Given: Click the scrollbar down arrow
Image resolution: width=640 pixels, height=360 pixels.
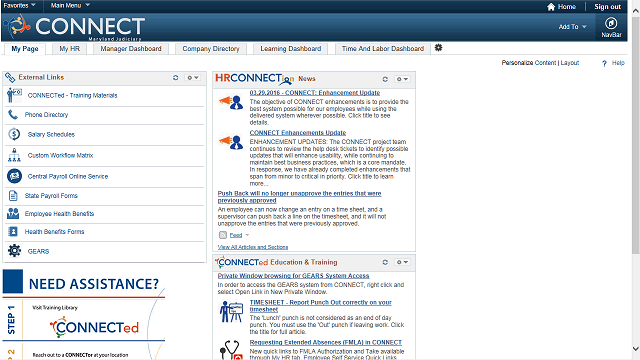Looking at the screenshot, I should point(636,349).
